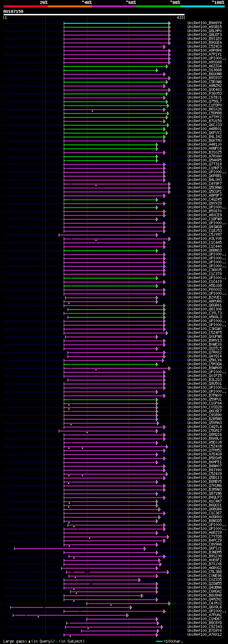Click the orange ~40% identity legend segment

[70, 6]
